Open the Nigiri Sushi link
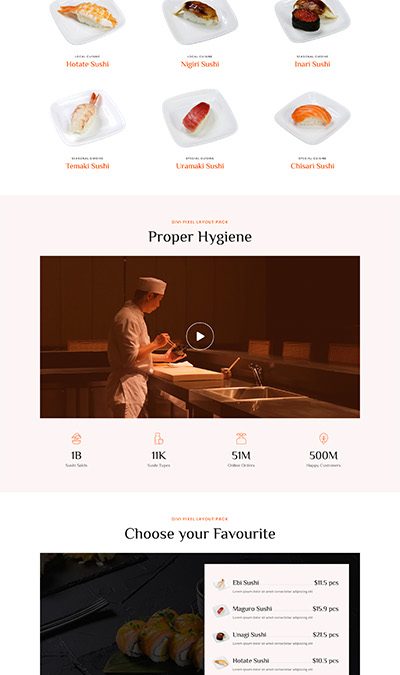Screen dimensions: 400x675 (x=200, y=64)
